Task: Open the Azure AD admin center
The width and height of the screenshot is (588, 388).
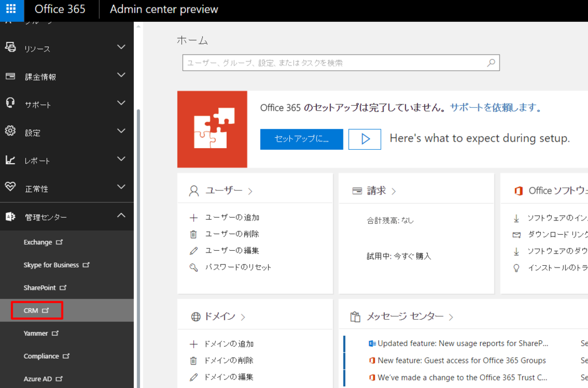Action: pos(42,379)
